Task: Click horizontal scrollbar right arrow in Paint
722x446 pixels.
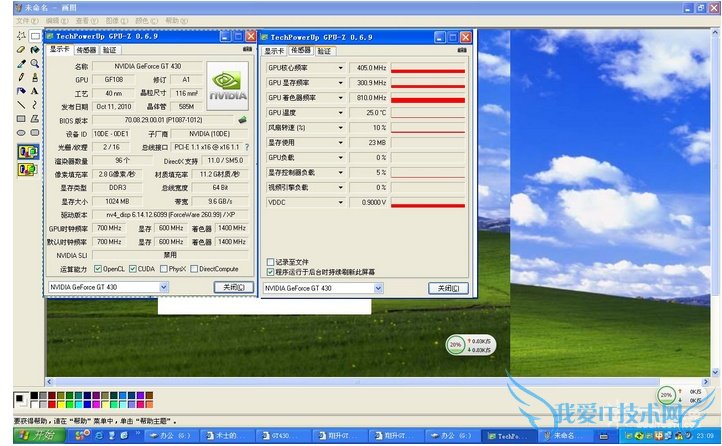Action: 705,382
